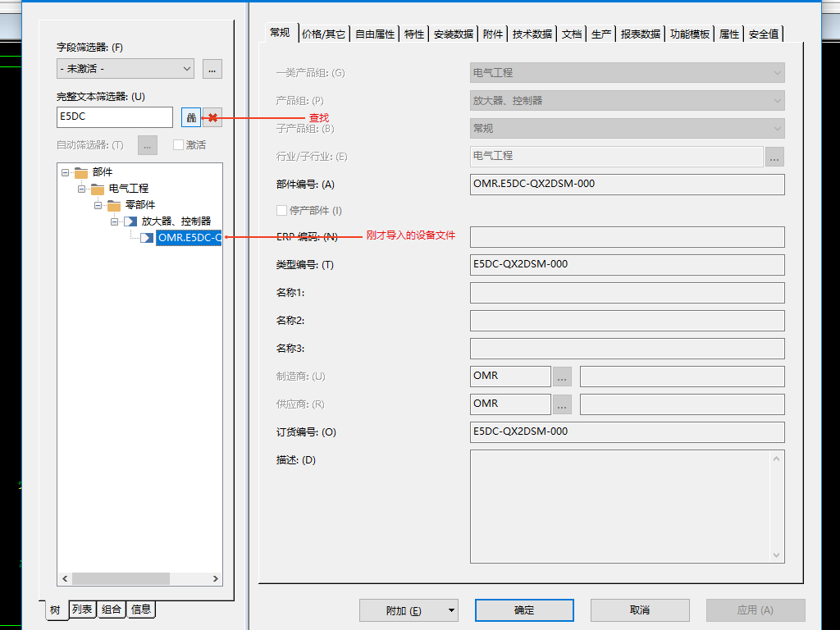Click the 部件编号 input field
840x630 pixels.
click(628, 185)
